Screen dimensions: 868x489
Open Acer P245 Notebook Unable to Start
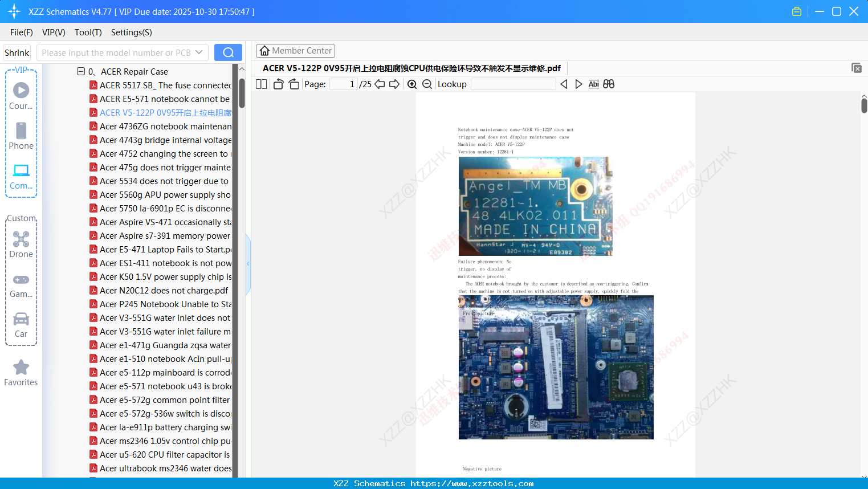160,304
